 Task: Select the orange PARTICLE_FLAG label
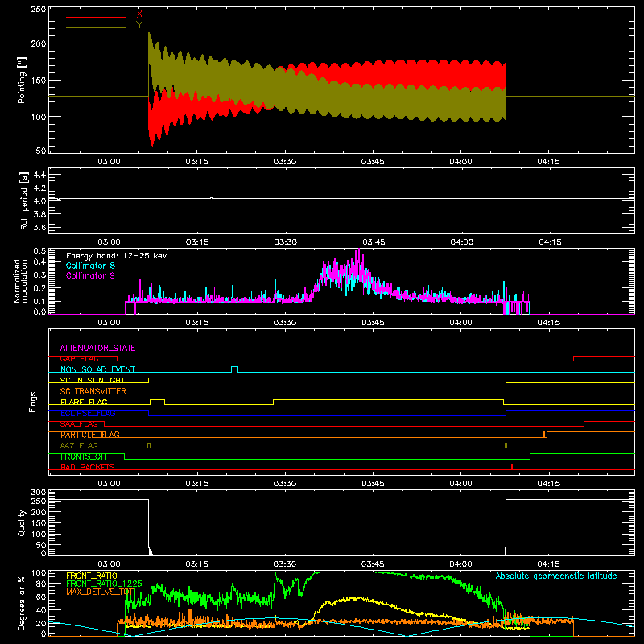coord(90,435)
